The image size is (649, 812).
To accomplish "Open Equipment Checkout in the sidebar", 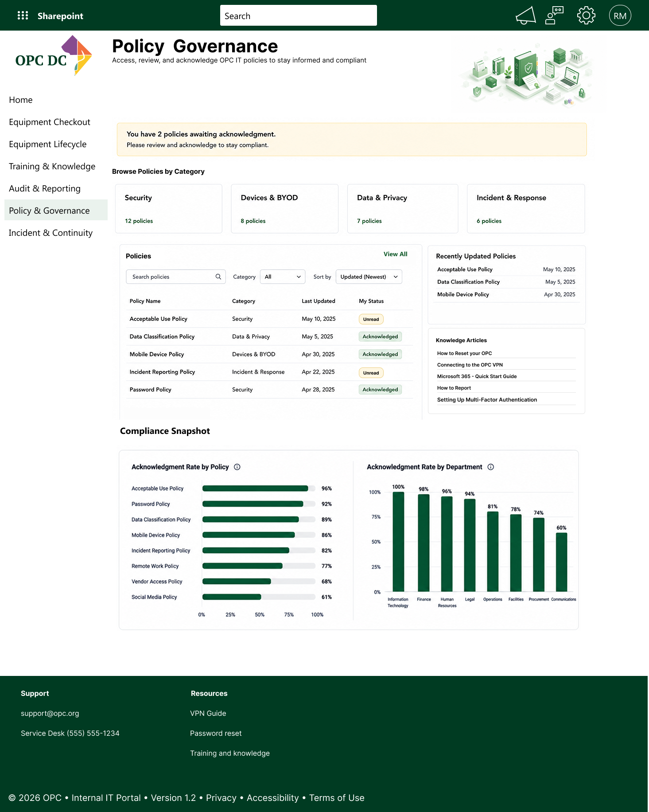I will click(x=50, y=122).
